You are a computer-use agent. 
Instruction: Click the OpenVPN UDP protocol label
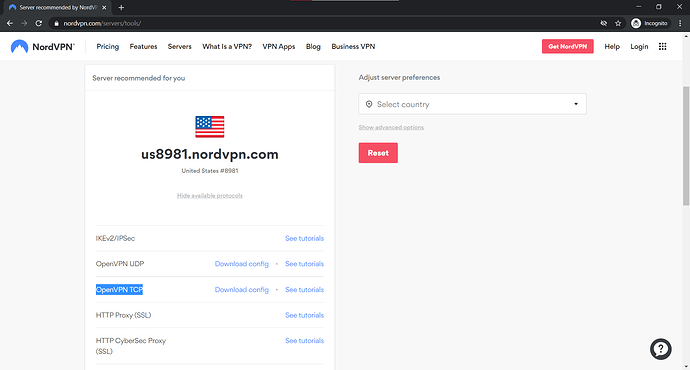[x=120, y=264]
